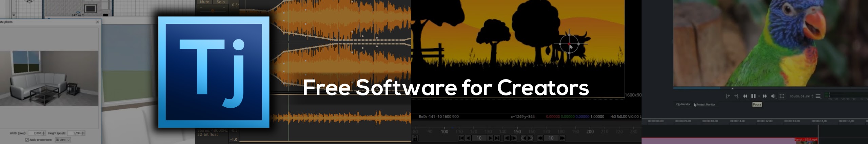
Task: Click fast forward in Kdenlive monitor
Action: coord(765,96)
